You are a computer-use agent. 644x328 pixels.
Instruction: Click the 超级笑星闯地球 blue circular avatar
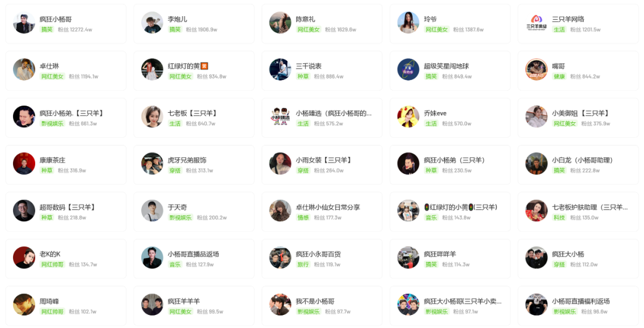408,70
